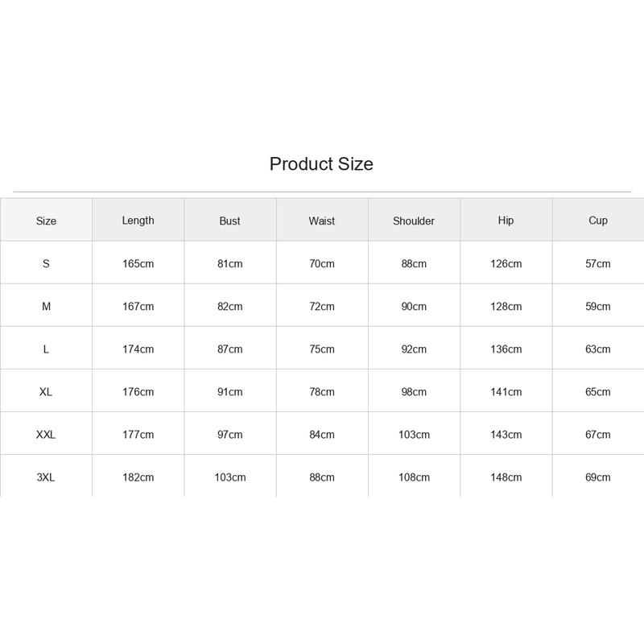Click the 103cm bust cell for 3XL

pyautogui.click(x=230, y=477)
